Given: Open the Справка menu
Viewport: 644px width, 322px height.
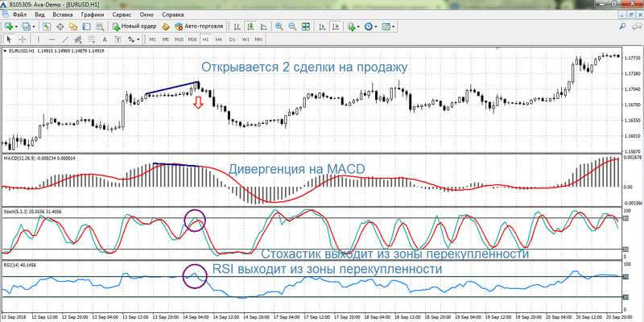Looking at the screenshot, I should pyautogui.click(x=173, y=14).
